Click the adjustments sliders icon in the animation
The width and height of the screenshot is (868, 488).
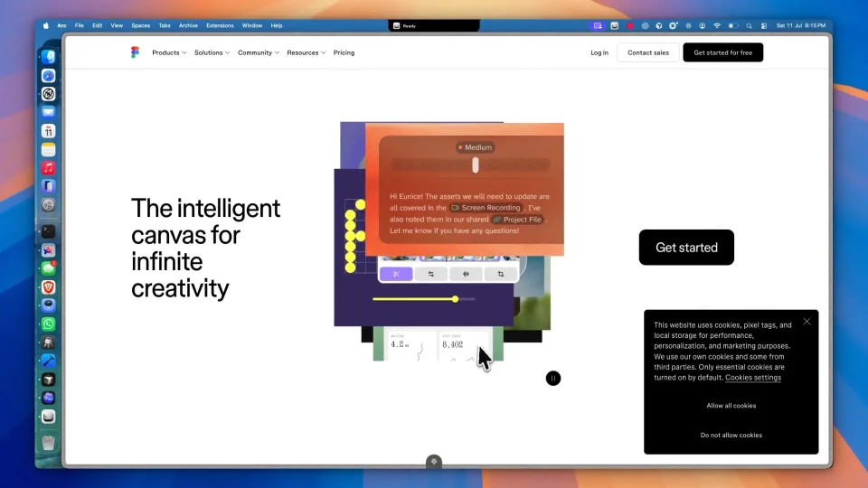pyautogui.click(x=431, y=274)
